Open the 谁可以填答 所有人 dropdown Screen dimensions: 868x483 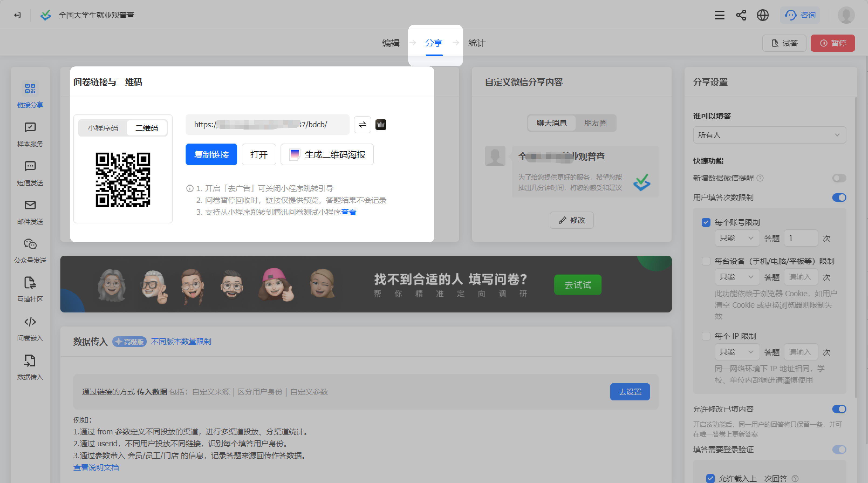pyautogui.click(x=769, y=135)
